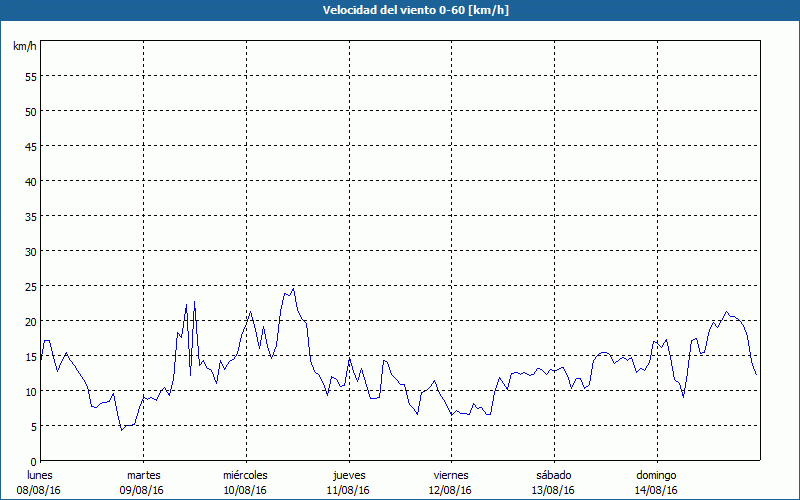Viewport: 800px width, 500px height.
Task: Select the 'jueves' day label
Action: (348, 475)
